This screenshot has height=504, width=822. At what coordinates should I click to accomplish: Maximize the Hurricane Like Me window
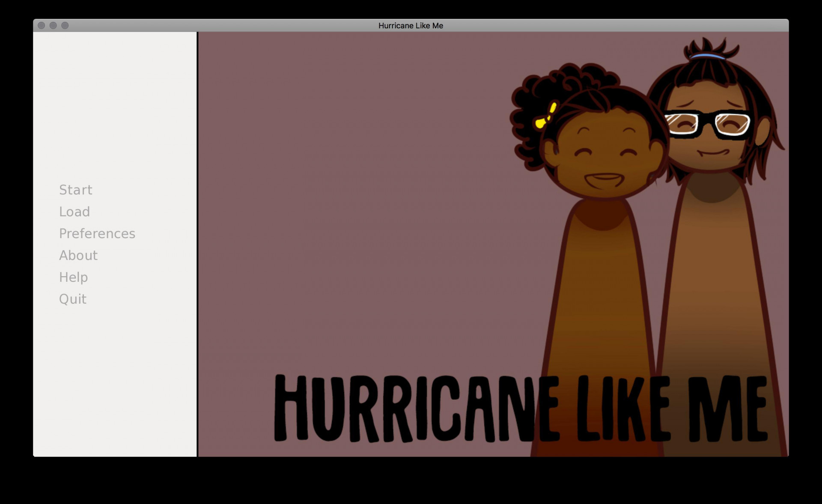[x=65, y=25]
